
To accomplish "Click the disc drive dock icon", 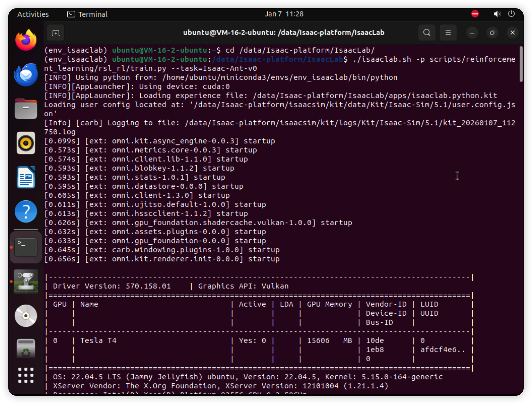I will point(26,316).
